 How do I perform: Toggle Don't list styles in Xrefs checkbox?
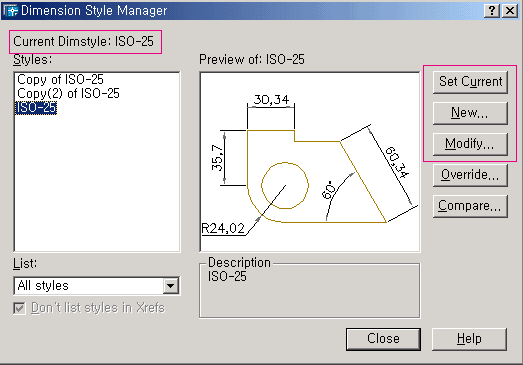tap(19, 308)
